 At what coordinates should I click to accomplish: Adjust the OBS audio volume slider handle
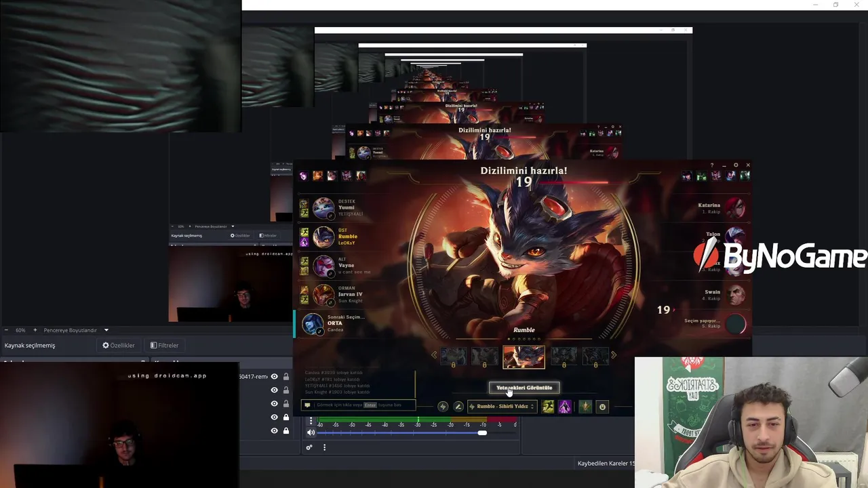click(x=482, y=432)
